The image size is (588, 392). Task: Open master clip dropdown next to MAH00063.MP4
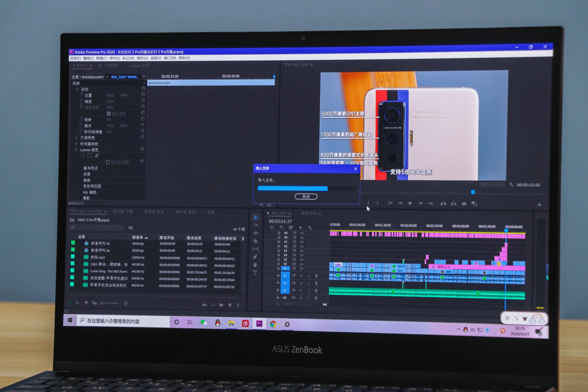coord(107,77)
